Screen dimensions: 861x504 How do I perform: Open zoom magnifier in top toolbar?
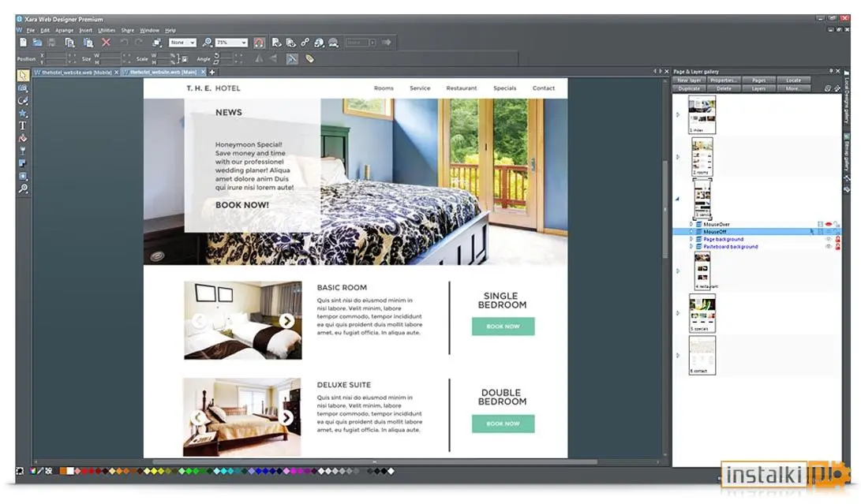(x=207, y=43)
